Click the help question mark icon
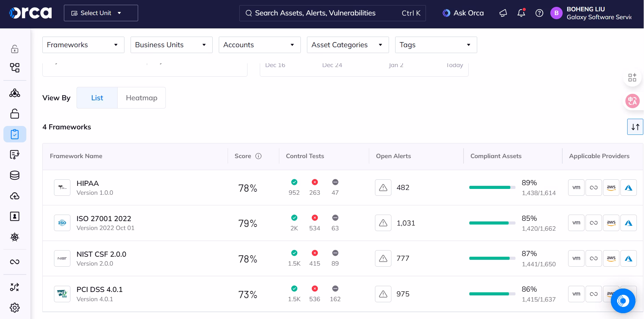 point(539,13)
